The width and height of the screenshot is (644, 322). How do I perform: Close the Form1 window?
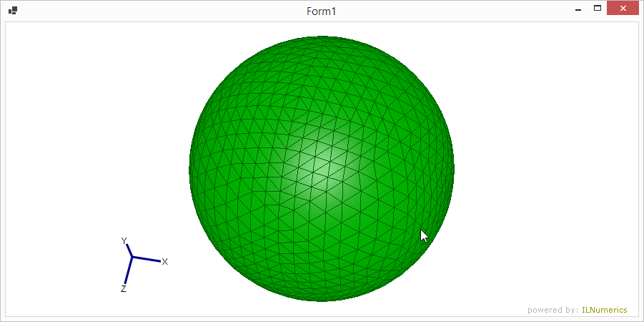coord(623,8)
